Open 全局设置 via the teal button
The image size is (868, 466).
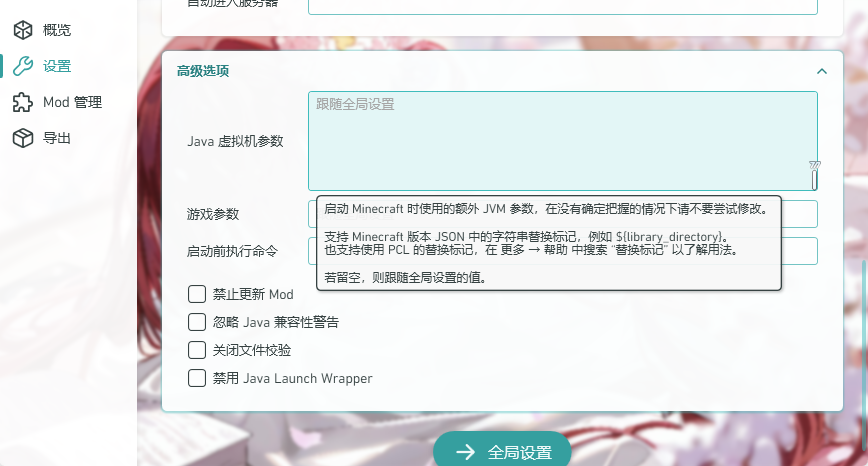[502, 451]
